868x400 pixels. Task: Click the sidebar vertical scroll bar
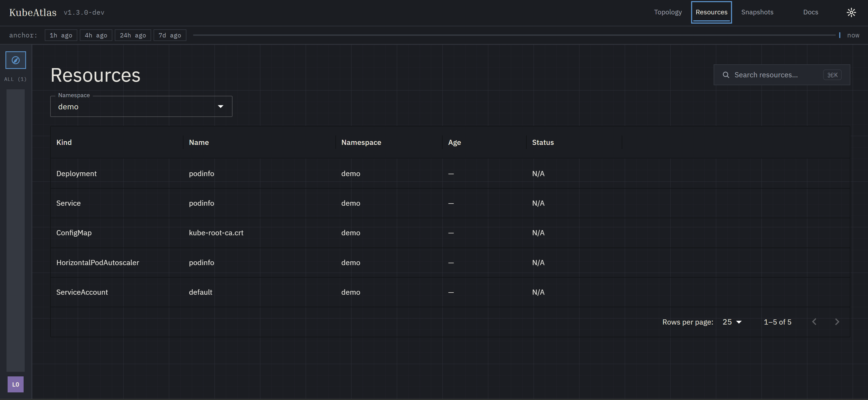[15, 230]
